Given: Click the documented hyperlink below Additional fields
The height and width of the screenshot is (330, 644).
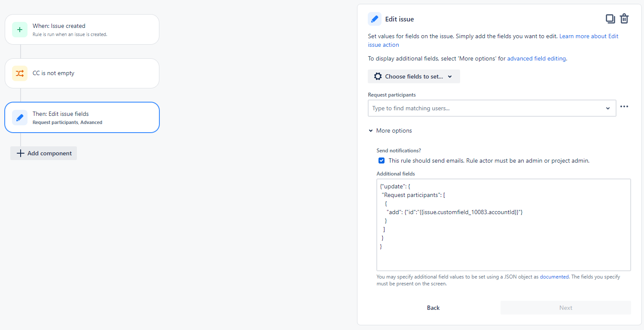Looking at the screenshot, I should click(554, 277).
